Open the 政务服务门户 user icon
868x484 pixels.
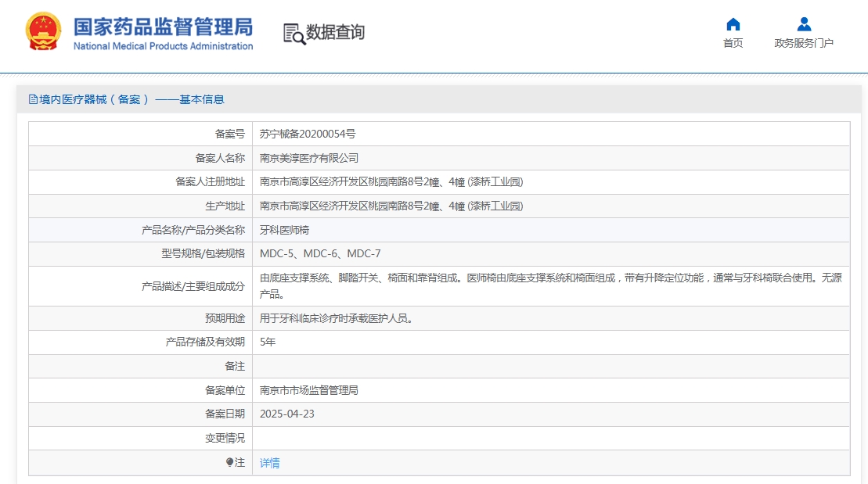804,24
